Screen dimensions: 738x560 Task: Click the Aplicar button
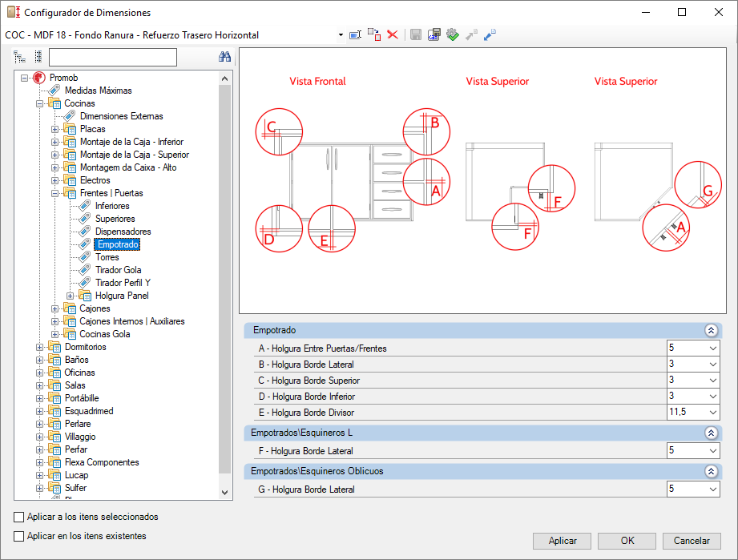[x=562, y=541]
